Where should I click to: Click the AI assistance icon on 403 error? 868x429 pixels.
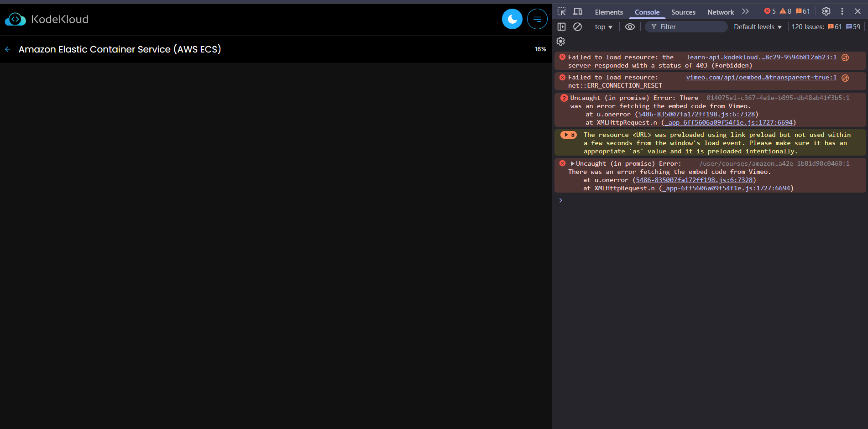pyautogui.click(x=845, y=58)
